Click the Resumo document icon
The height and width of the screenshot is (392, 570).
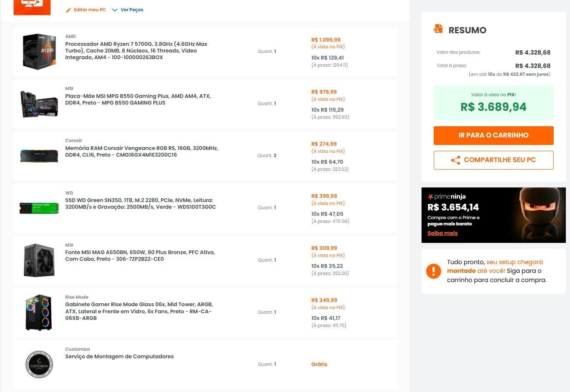click(x=438, y=29)
